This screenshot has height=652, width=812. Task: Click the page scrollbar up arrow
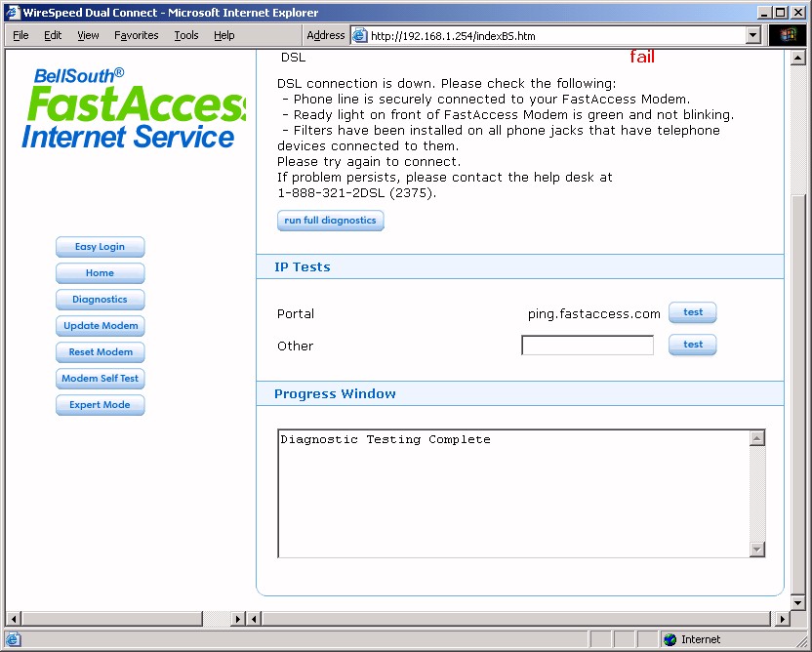coord(798,58)
